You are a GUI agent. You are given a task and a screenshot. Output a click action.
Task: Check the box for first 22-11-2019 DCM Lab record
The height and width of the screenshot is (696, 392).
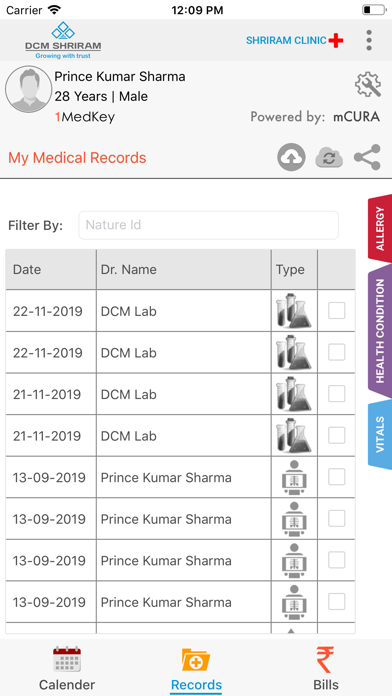[337, 310]
